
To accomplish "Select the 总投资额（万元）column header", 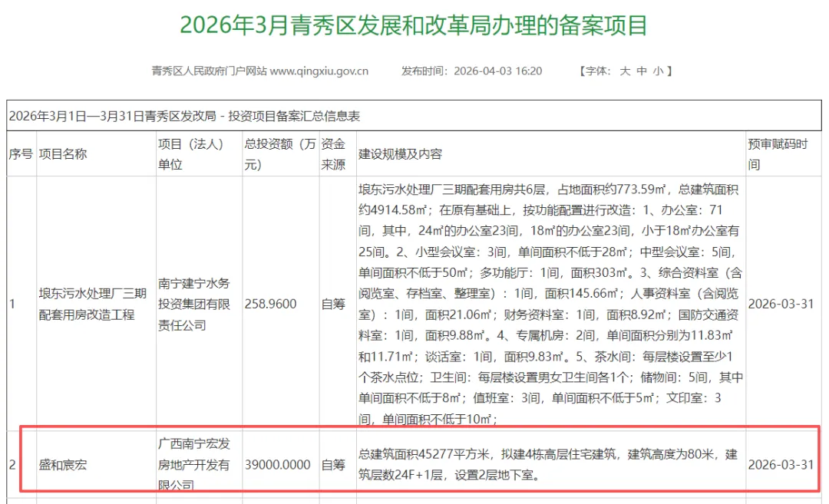I will pyautogui.click(x=276, y=153).
